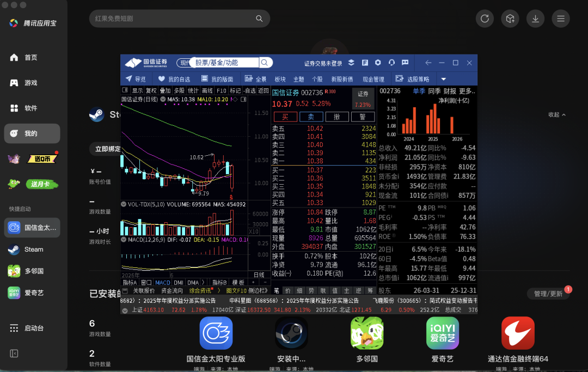Screen dimensions: 588x372
Task: Toggle 叠加 overlay in chart toolbar
Action: pos(165,90)
